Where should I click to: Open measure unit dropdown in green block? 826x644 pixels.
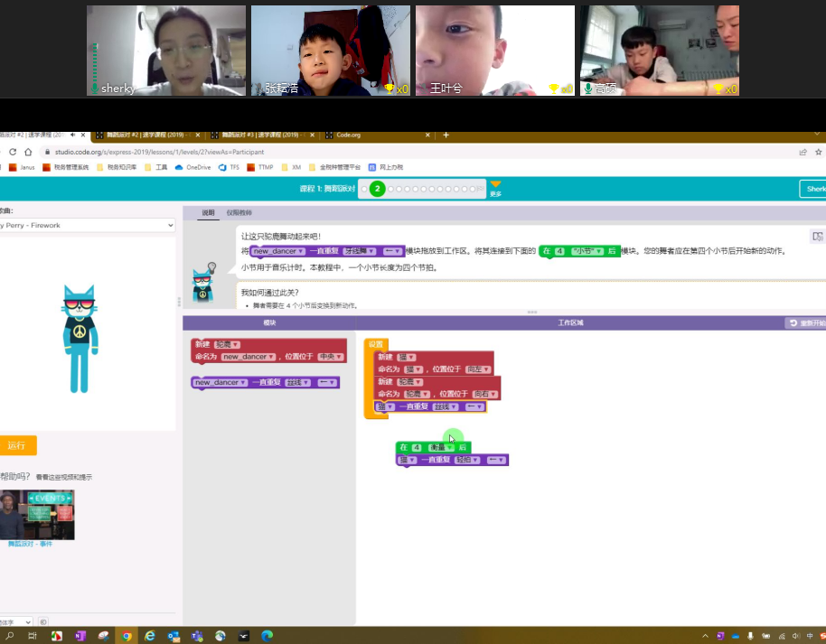pos(441,447)
